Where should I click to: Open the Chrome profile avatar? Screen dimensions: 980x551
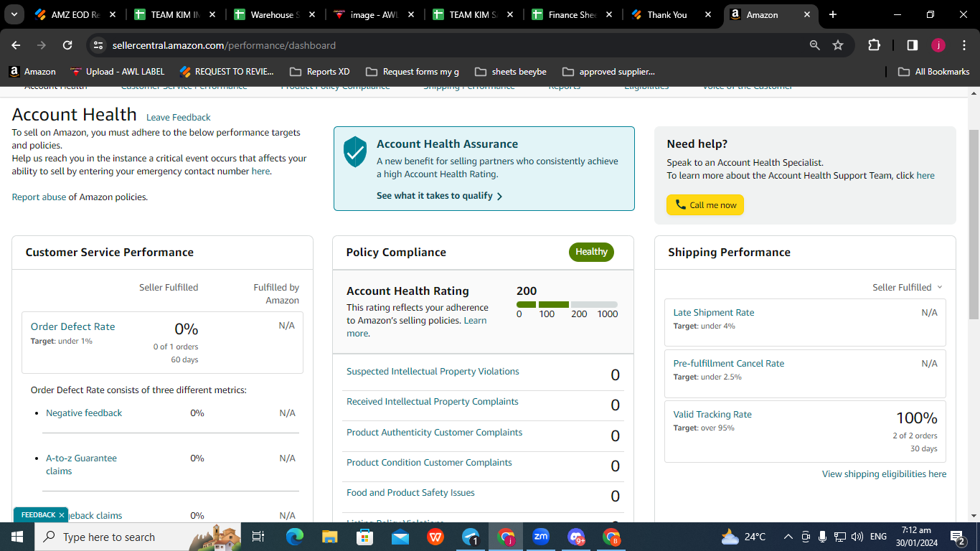(938, 45)
